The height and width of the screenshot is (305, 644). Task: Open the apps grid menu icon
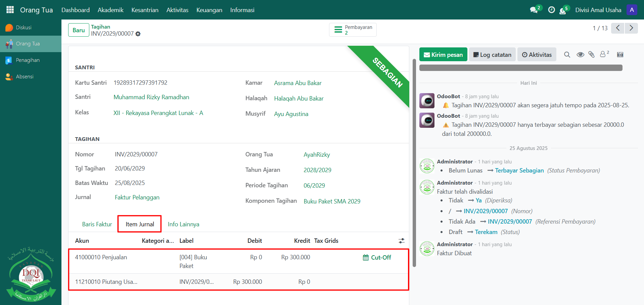coord(10,10)
